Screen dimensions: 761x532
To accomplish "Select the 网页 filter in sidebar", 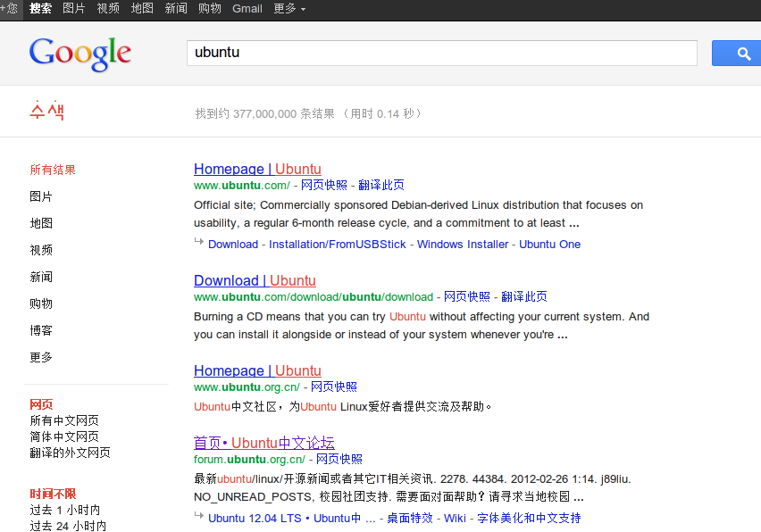I will (x=41, y=404).
